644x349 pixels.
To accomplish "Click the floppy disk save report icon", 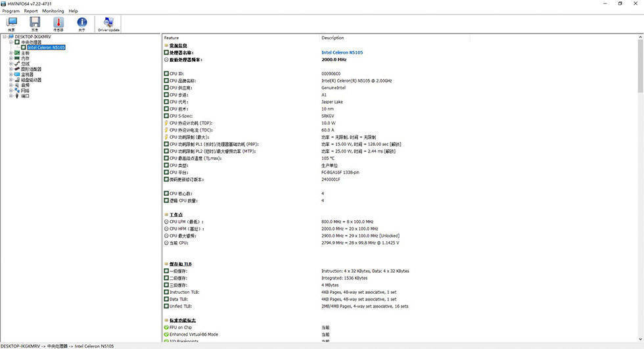I will [x=35, y=24].
